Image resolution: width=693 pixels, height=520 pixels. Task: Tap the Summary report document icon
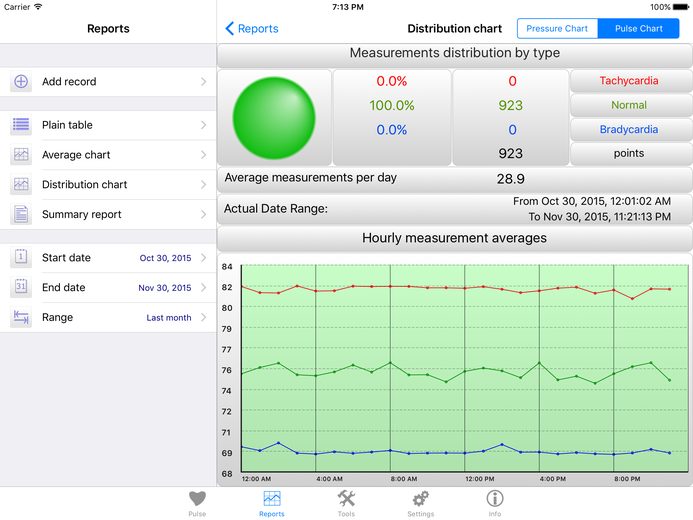[21, 214]
